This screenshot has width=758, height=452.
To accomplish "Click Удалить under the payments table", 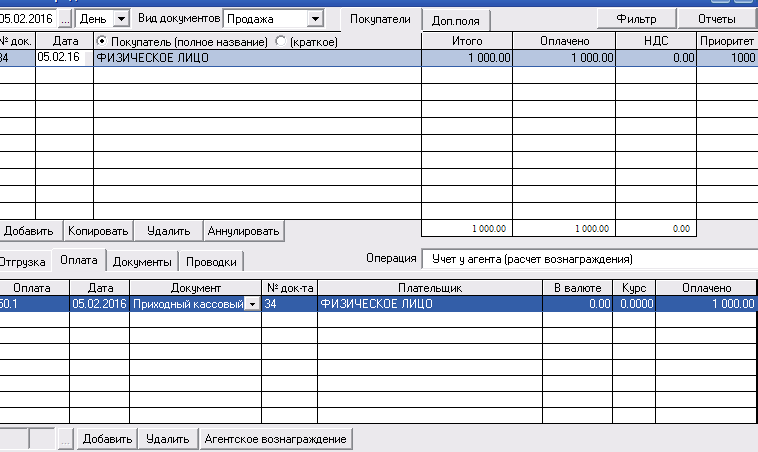I will coord(167,439).
